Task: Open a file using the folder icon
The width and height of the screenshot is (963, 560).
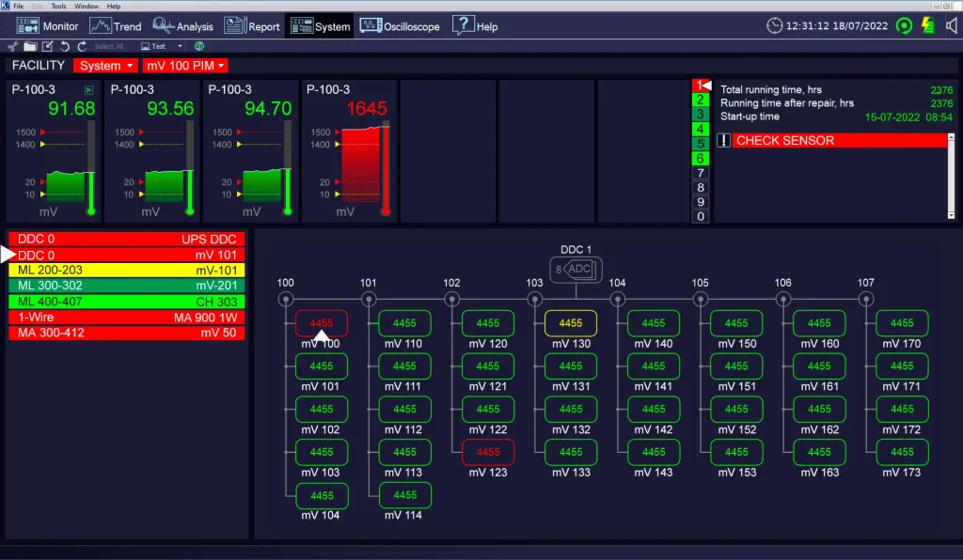Action: pyautogui.click(x=30, y=46)
